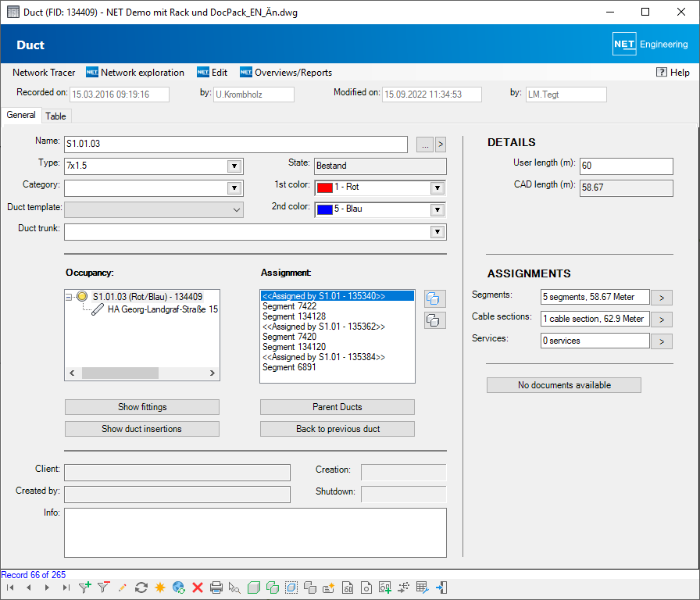700x600 pixels.
Task: Click the Info text area
Action: point(255,533)
